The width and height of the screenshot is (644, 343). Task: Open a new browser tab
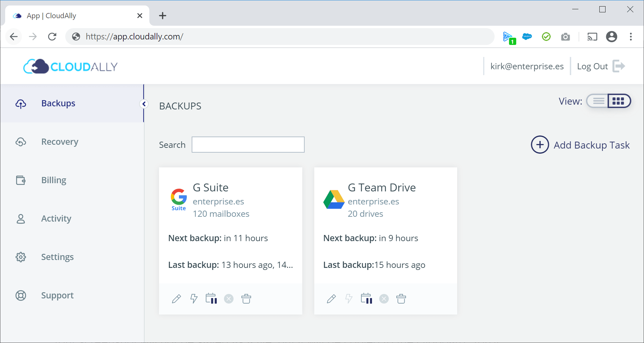(162, 16)
